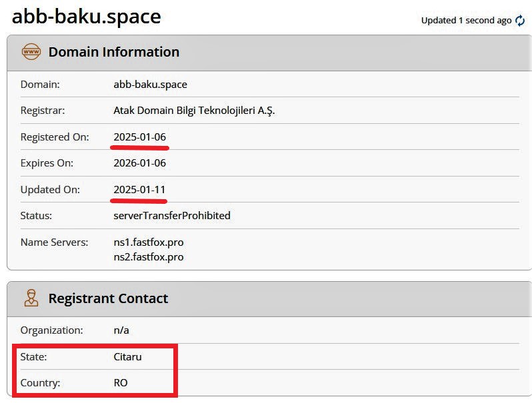Image resolution: width=532 pixels, height=403 pixels.
Task: Click the Updated On date 2025-01-11
Action: [x=139, y=189]
